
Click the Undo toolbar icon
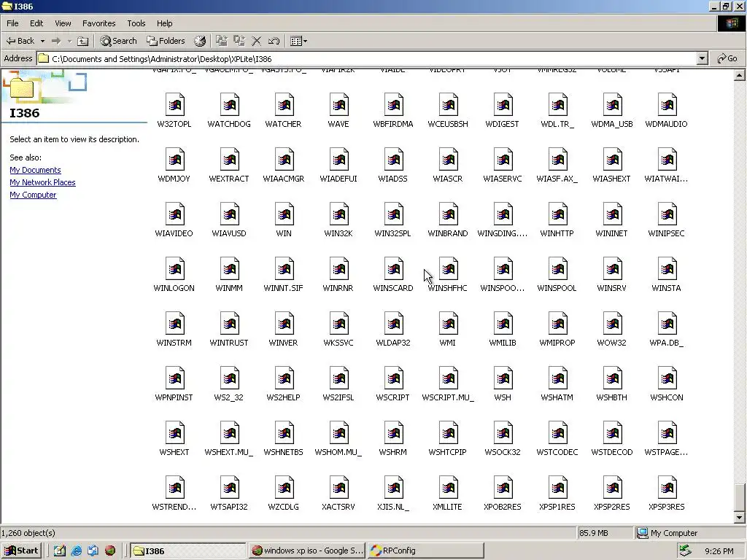(274, 41)
